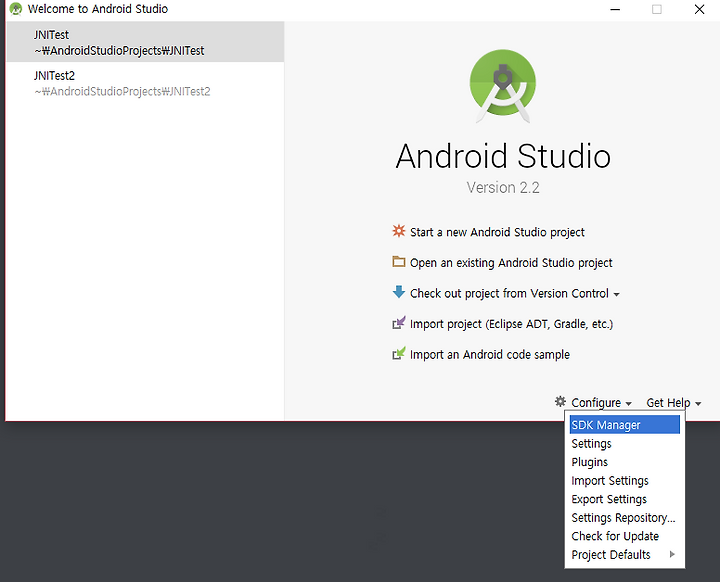Screen dimensions: 720x582
Task: Click the Android Studio icon in the title bar
Action: pos(16,9)
